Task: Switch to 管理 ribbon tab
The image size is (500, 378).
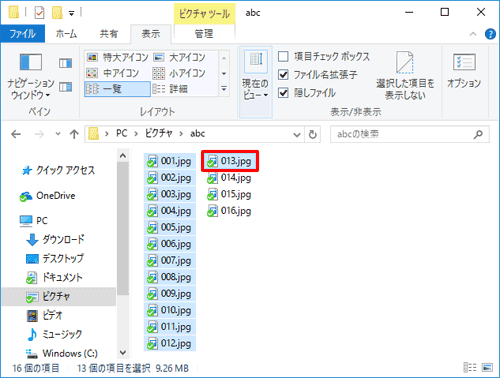Action: [x=204, y=34]
